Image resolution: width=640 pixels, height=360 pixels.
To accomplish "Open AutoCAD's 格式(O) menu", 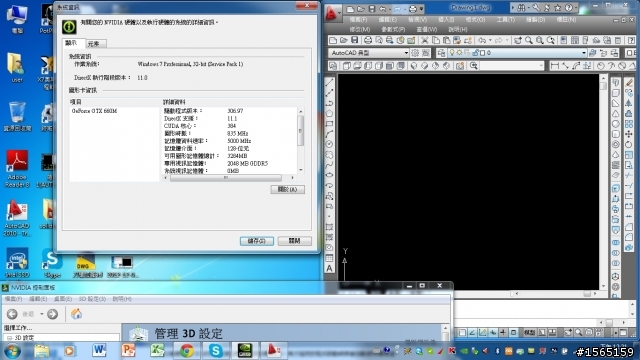I will pos(476,20).
